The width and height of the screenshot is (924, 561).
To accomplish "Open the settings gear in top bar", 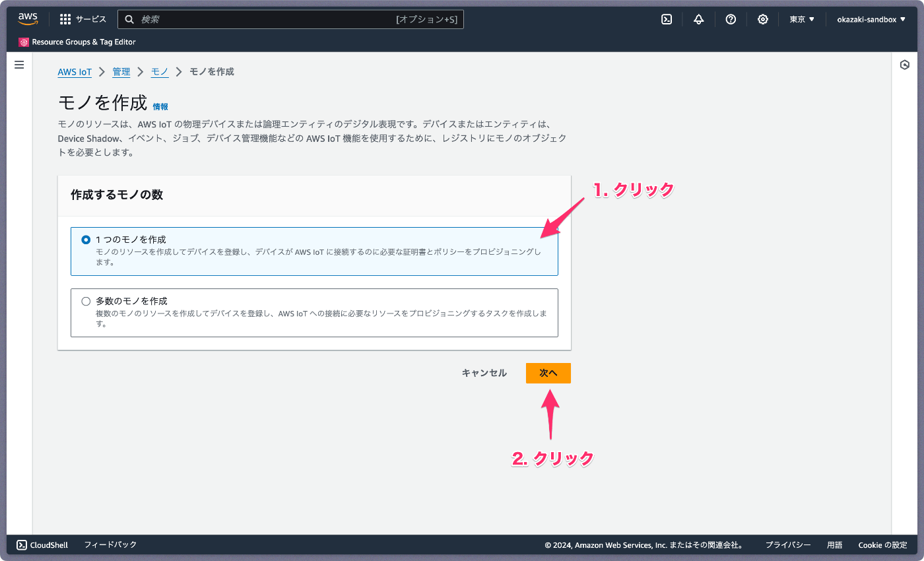I will (x=762, y=19).
